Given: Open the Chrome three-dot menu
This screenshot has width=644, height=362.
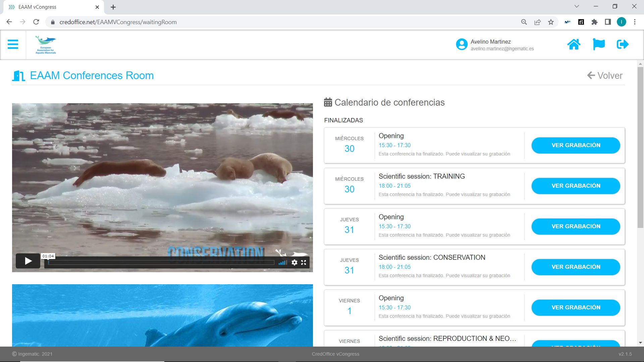Looking at the screenshot, I should click(x=635, y=22).
